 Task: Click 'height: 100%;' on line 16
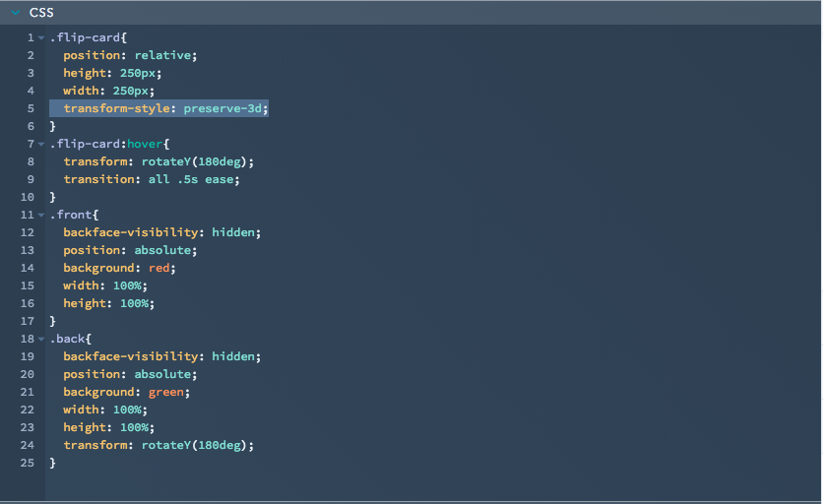(109, 303)
